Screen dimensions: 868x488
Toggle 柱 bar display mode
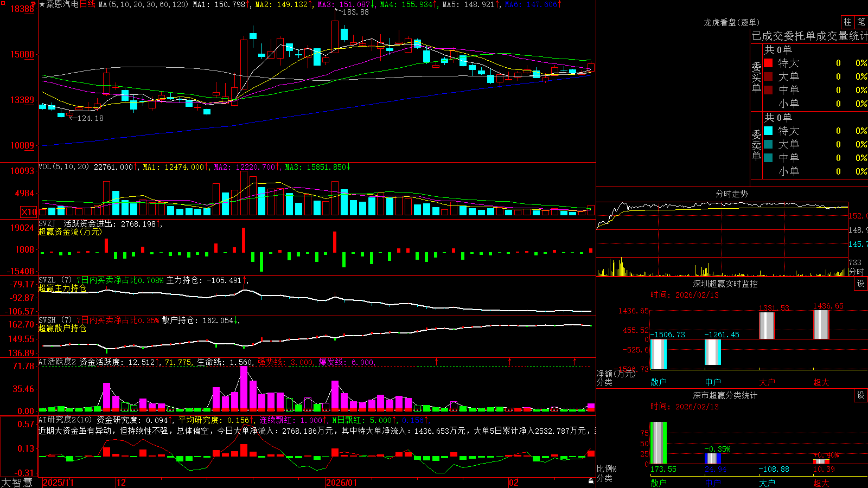coord(847,22)
